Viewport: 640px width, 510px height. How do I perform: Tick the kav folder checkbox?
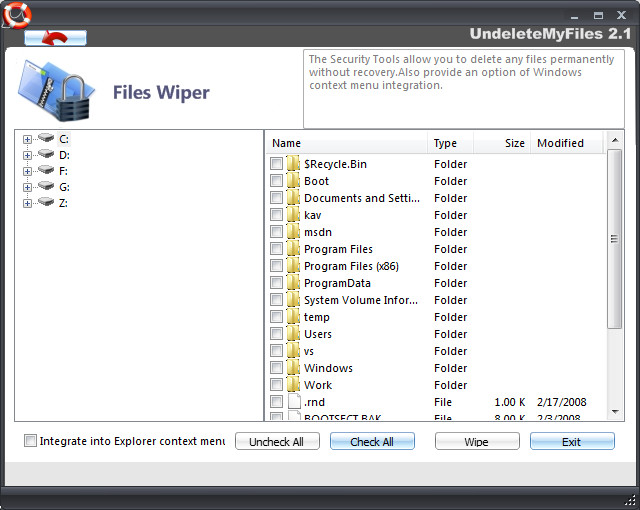(276, 215)
